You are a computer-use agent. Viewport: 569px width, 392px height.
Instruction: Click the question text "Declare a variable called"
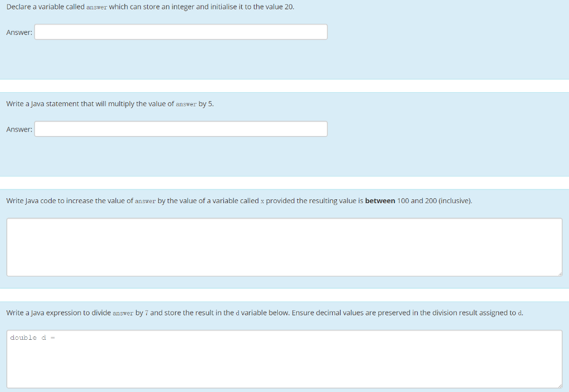46,7
